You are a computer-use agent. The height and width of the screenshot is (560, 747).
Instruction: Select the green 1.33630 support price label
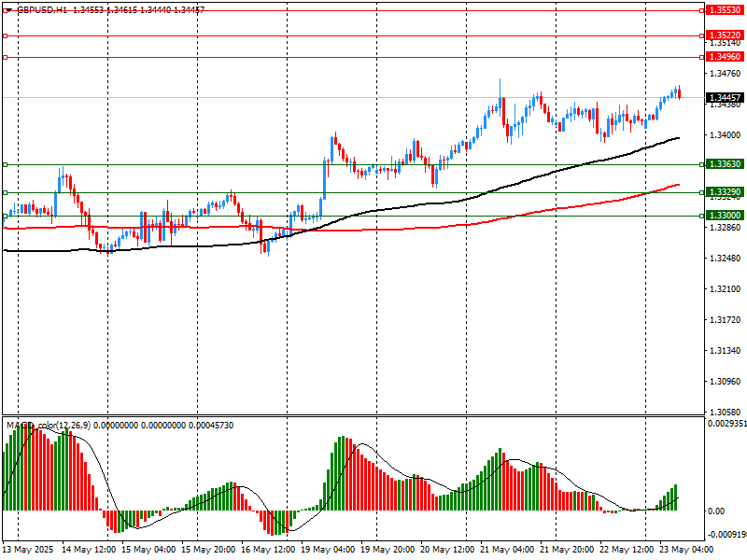click(725, 164)
